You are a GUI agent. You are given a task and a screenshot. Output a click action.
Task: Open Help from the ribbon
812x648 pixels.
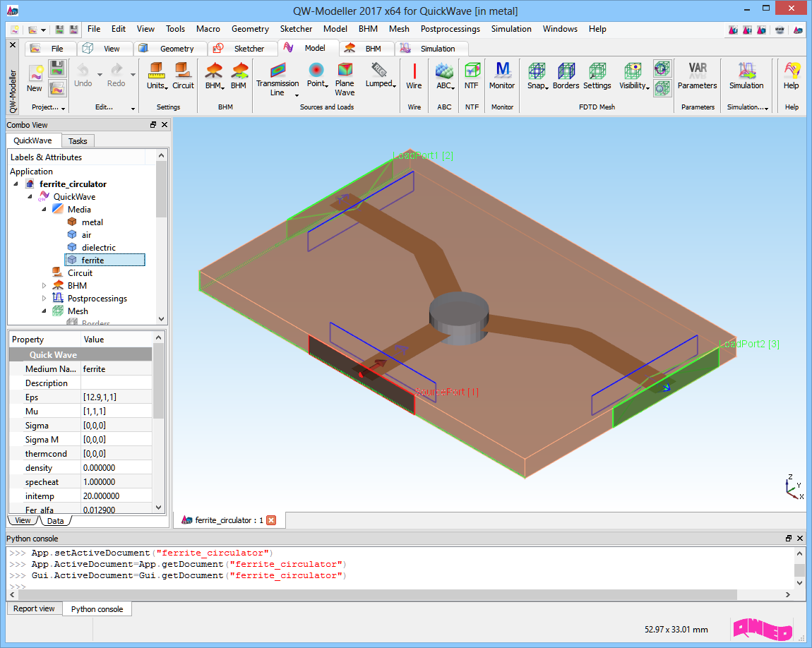pyautogui.click(x=792, y=76)
